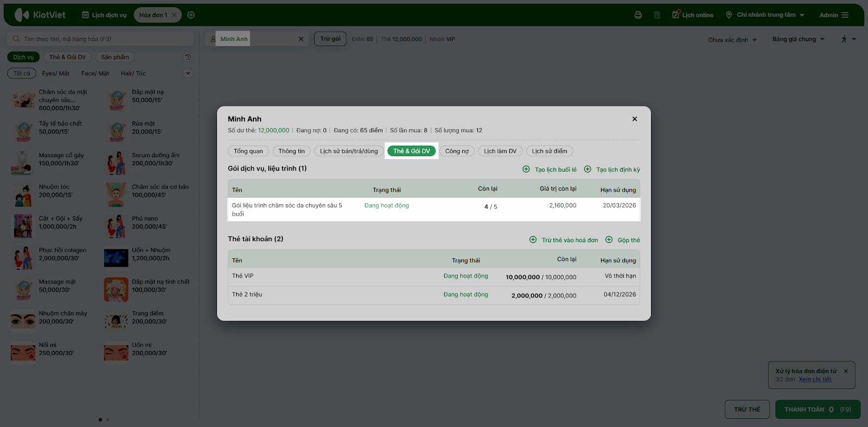
Task: Filter by Hair/ Tóc category
Action: click(133, 73)
